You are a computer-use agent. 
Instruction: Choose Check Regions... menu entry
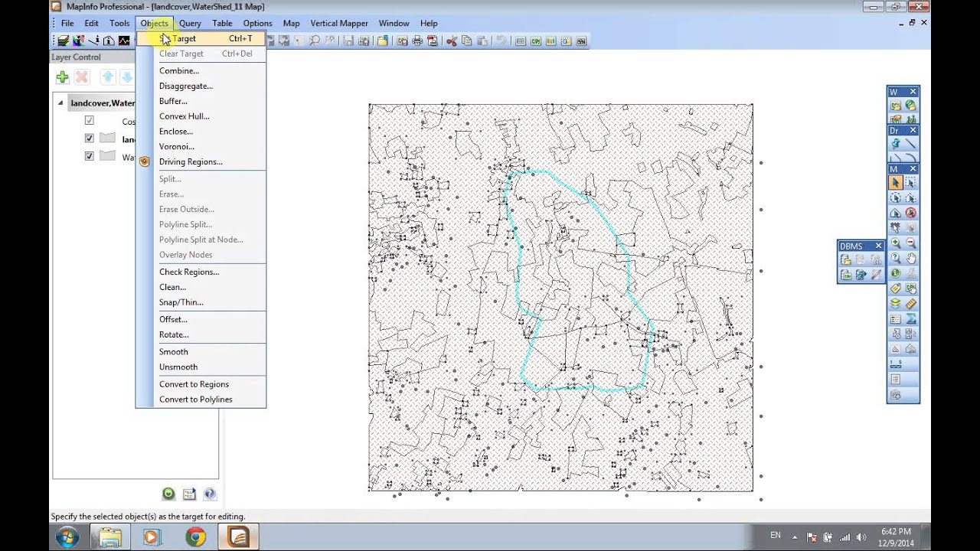click(x=201, y=272)
